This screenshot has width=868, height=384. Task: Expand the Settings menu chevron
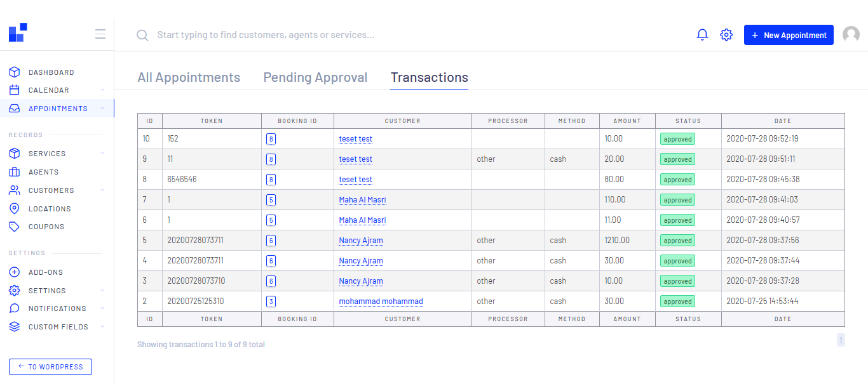[x=102, y=290]
